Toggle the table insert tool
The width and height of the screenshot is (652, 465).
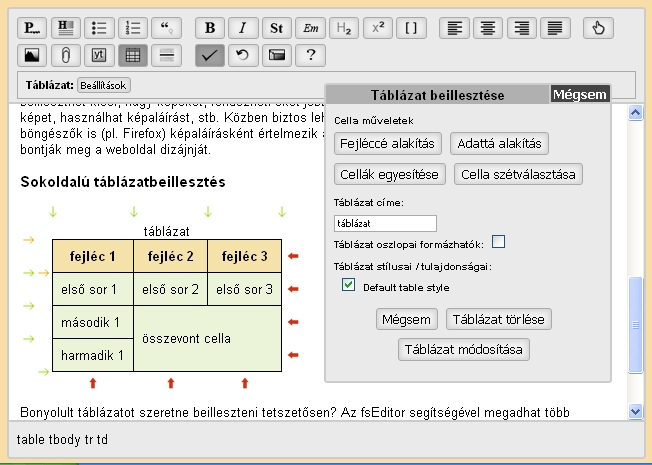pos(133,55)
